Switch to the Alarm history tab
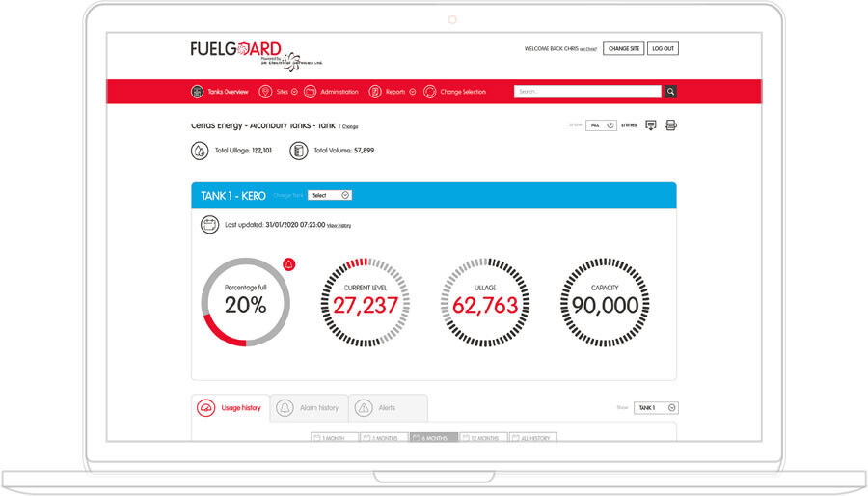Screen dimensions: 868x496 pos(309,408)
